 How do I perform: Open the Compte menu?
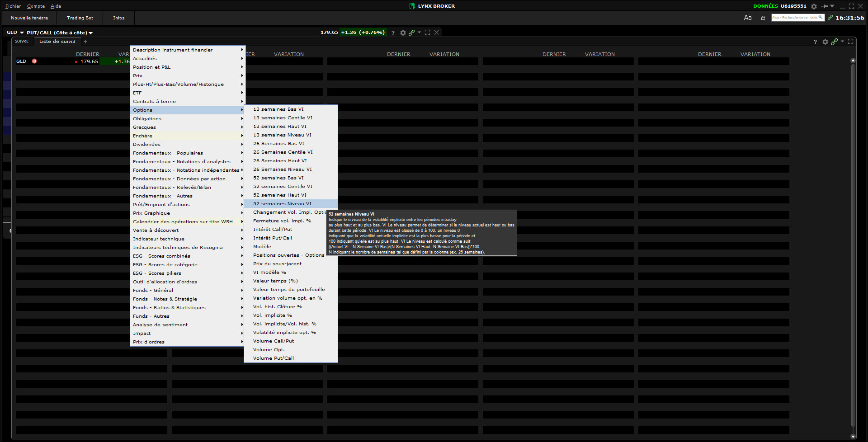click(36, 6)
